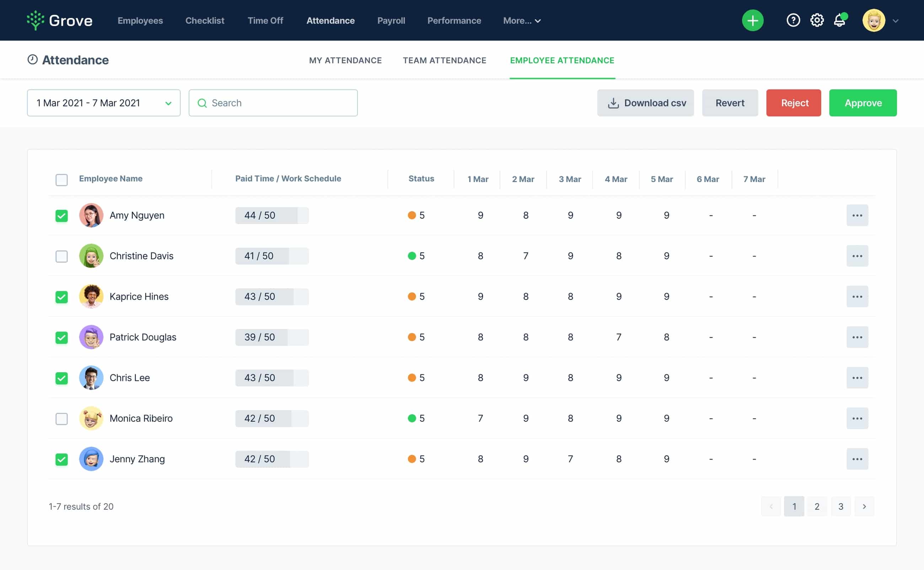This screenshot has height=570, width=924.
Task: Open the profile menu via the avatar chevron
Action: point(895,21)
